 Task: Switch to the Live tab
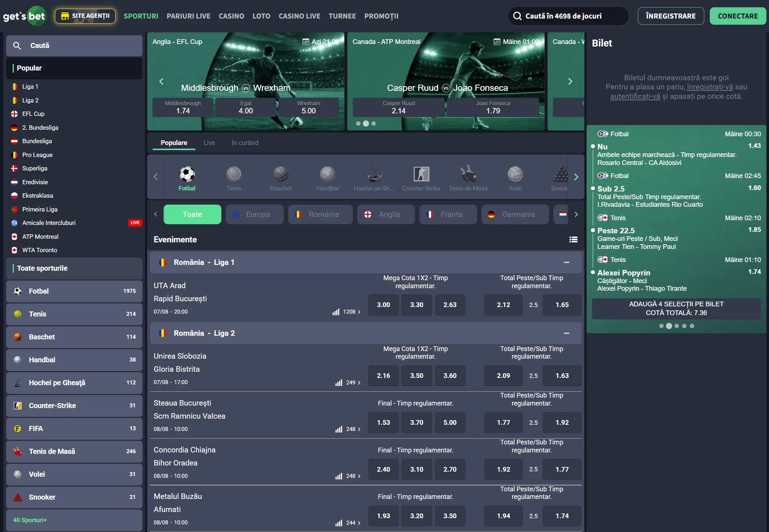(x=209, y=143)
